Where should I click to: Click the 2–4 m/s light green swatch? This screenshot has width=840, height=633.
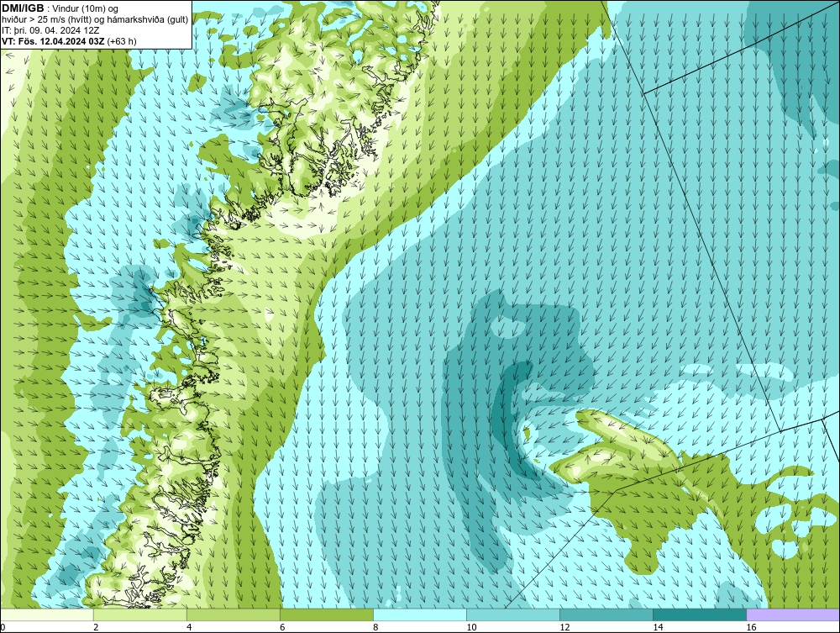pyautogui.click(x=140, y=615)
